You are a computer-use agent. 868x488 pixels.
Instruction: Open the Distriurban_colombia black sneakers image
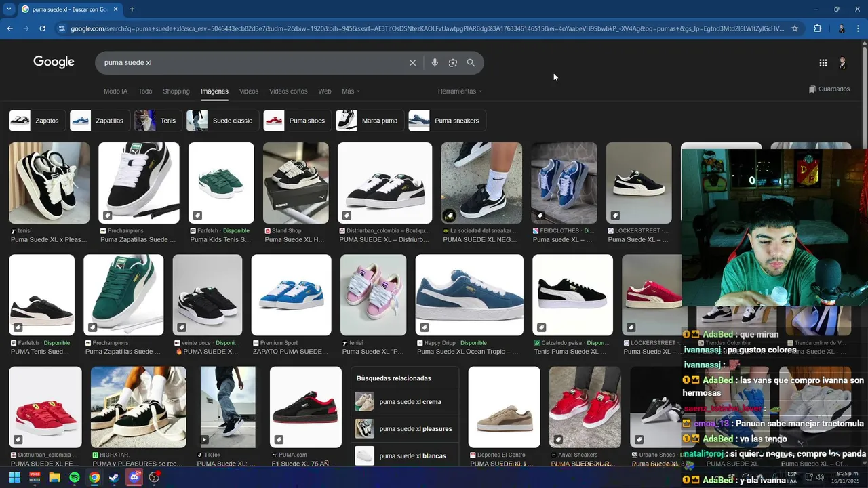point(384,183)
